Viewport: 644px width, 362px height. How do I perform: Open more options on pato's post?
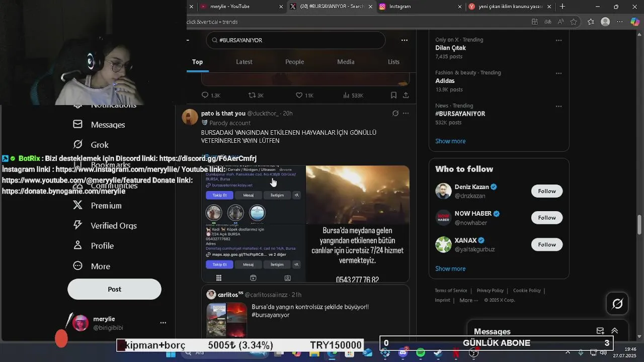click(x=406, y=114)
